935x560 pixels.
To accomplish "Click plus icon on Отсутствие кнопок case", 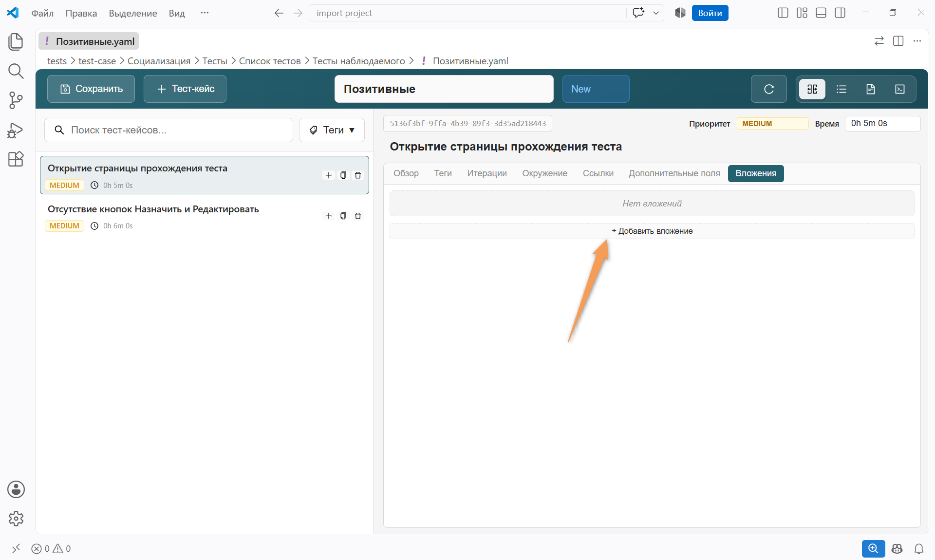I will click(x=329, y=216).
